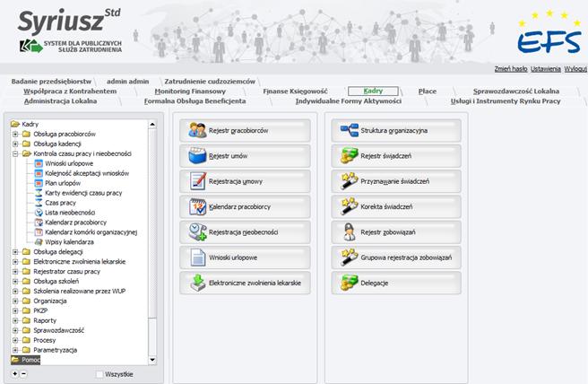Expand PKZP tree node
This screenshot has width=588, height=384.
[15, 310]
